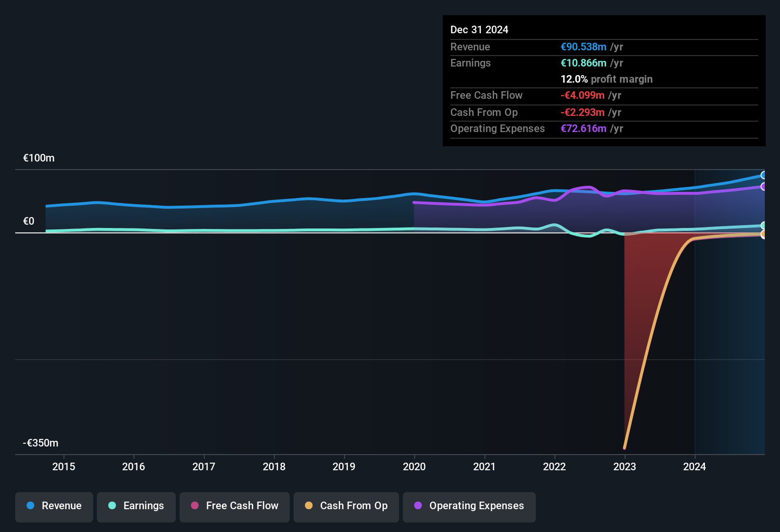Select the 2023 x-axis label

[625, 466]
